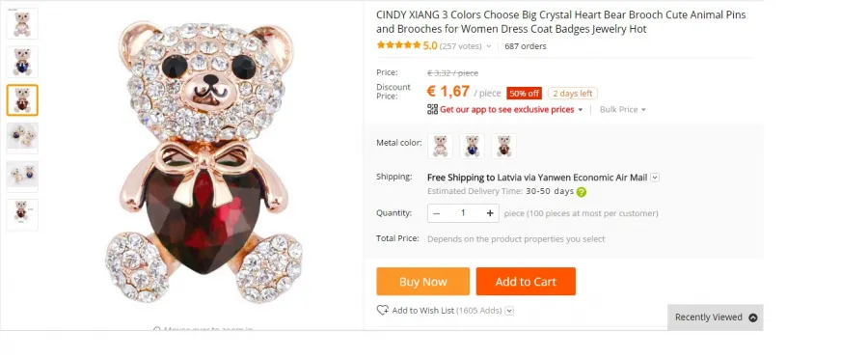Decrease quantity with the minus button
The width and height of the screenshot is (868, 358).
[x=436, y=213]
